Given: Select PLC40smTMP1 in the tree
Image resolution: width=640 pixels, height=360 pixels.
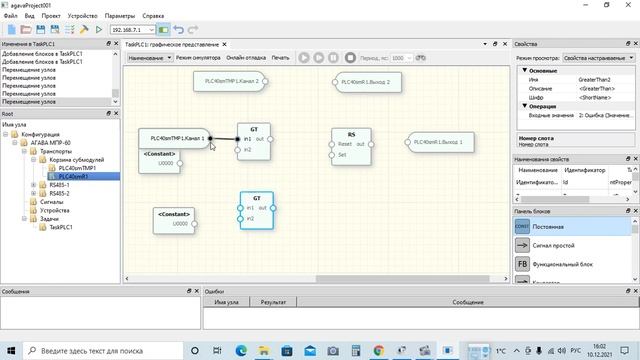Looking at the screenshot, I should point(77,168).
